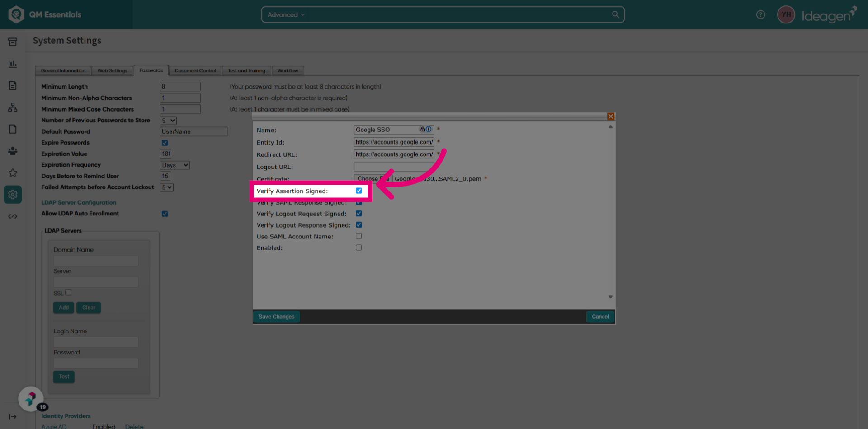
Task: Open the users group sidebar icon
Action: click(13, 151)
